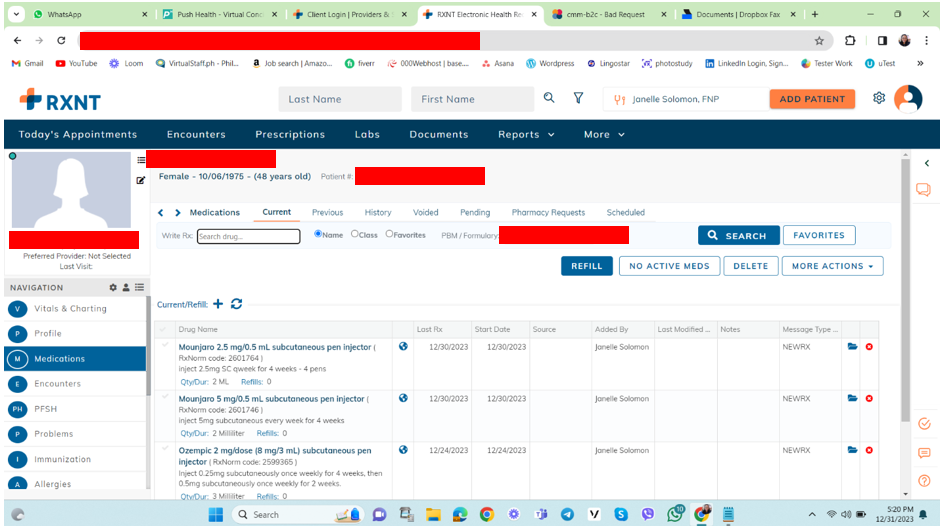Image resolution: width=942 pixels, height=526 pixels.
Task: Open the MORE ACTIONS dropdown
Action: 832,266
